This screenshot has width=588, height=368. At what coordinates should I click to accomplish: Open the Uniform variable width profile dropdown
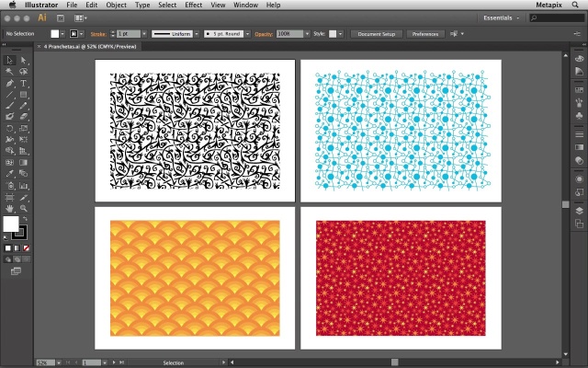point(197,34)
